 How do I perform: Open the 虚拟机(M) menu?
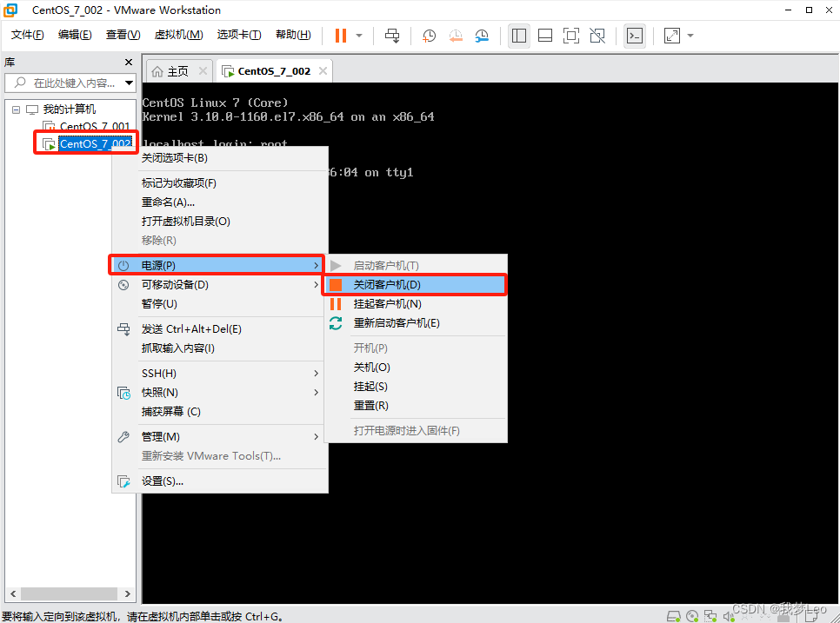pyautogui.click(x=178, y=35)
